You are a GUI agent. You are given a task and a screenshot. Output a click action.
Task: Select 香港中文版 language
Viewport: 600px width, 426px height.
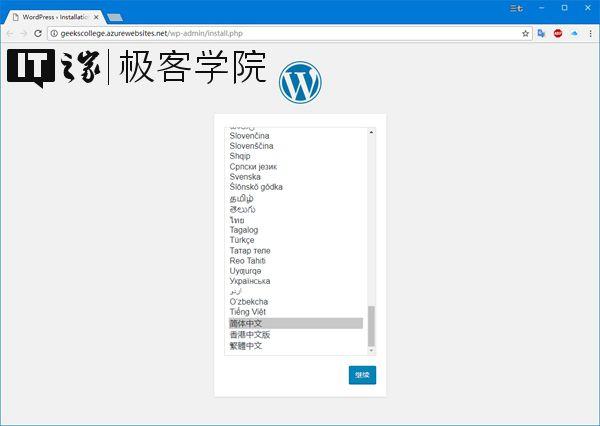tap(250, 335)
